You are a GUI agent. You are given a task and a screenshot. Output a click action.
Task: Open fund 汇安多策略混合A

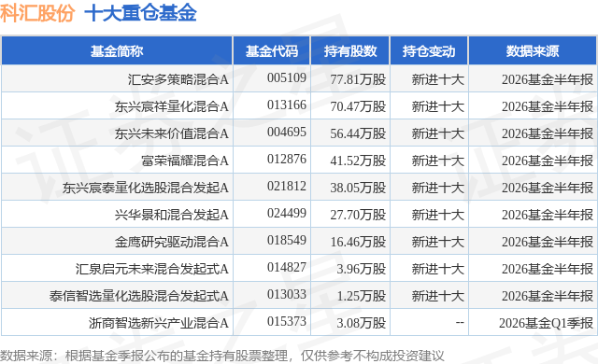click(x=178, y=79)
